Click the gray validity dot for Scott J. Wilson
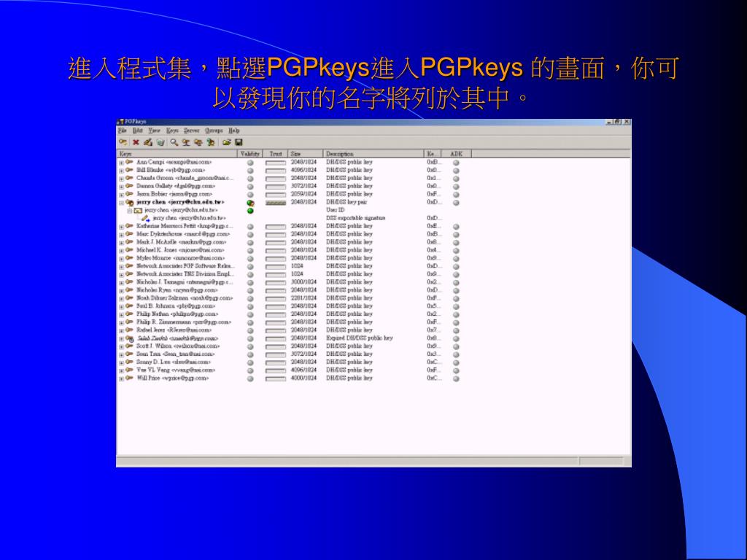Screen dimensions: 747x560 (250, 346)
